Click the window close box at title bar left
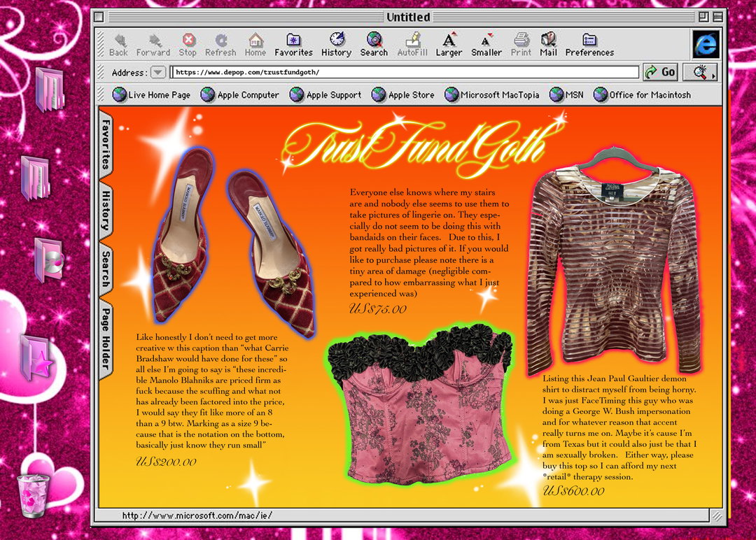This screenshot has height=540, width=756. (x=99, y=17)
